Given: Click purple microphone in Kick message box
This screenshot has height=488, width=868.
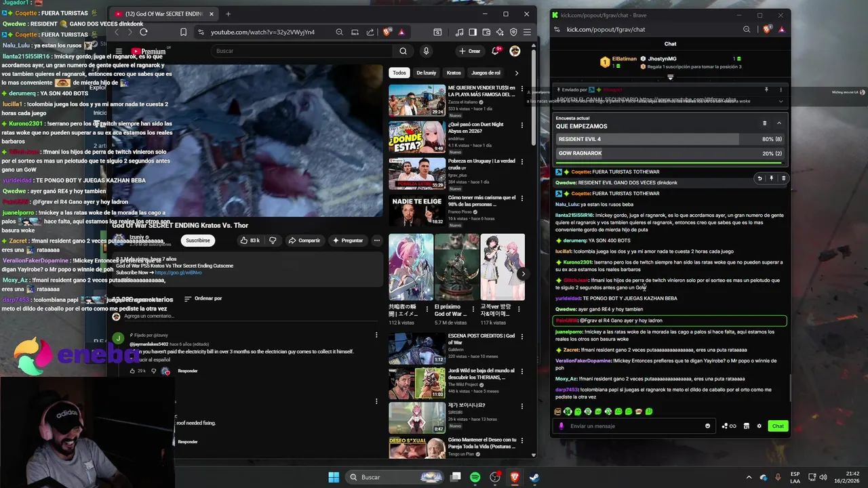Looking at the screenshot, I should tap(561, 426).
